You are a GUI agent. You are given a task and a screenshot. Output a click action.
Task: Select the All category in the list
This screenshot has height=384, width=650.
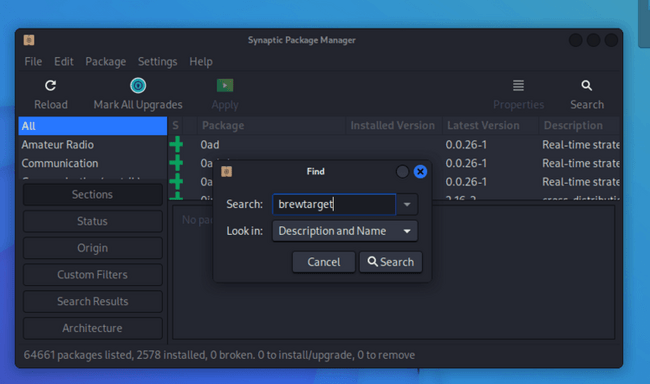[93, 126]
